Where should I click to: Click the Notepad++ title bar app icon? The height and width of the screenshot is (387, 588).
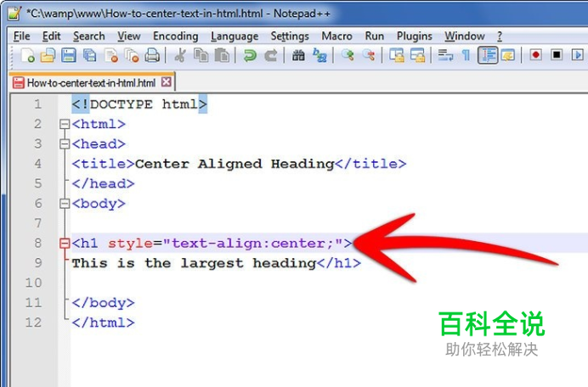pos(14,13)
